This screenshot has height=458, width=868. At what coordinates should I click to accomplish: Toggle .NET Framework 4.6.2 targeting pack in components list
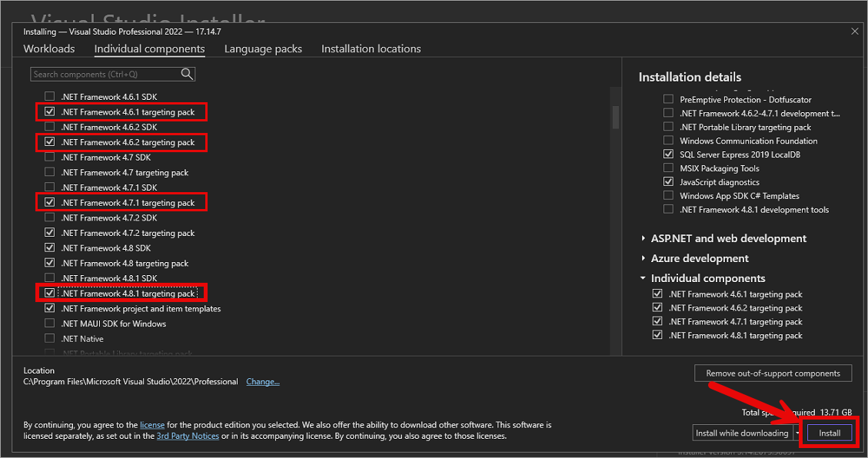point(50,142)
